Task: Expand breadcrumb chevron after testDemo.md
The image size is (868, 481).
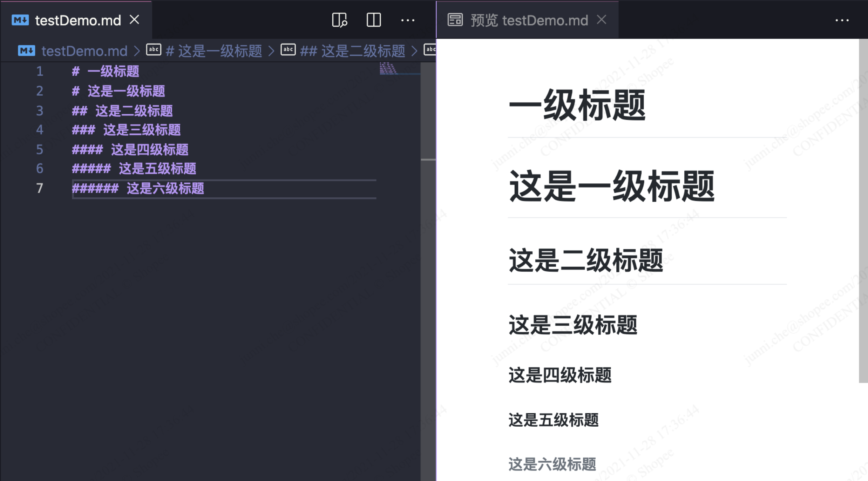Action: click(x=137, y=51)
